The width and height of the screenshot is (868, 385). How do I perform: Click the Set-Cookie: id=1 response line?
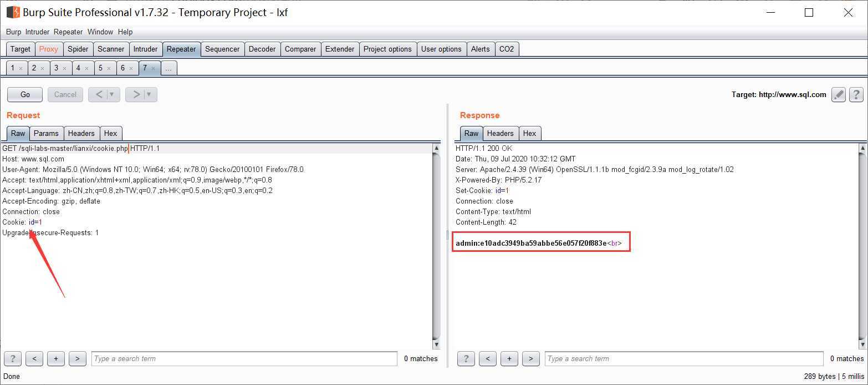tap(482, 190)
